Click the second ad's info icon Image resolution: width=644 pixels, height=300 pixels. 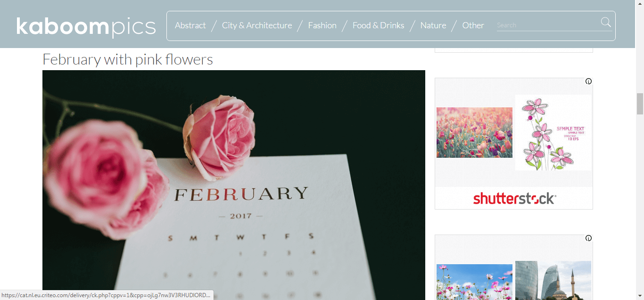(x=588, y=238)
